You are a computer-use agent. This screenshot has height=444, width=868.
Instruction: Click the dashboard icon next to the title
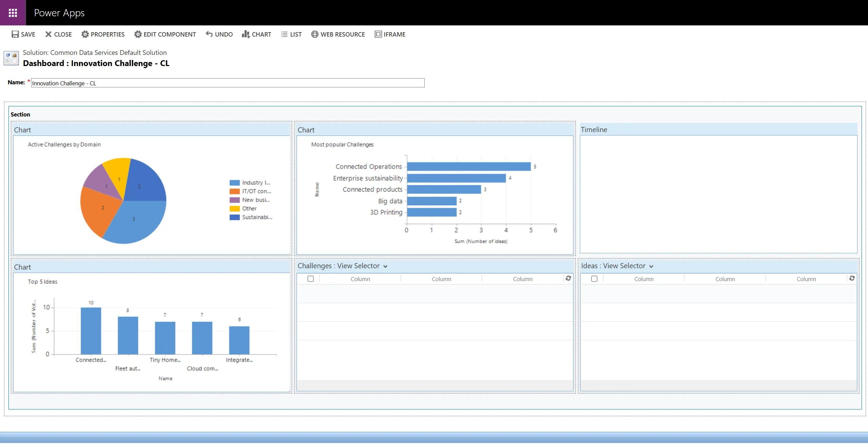point(11,58)
